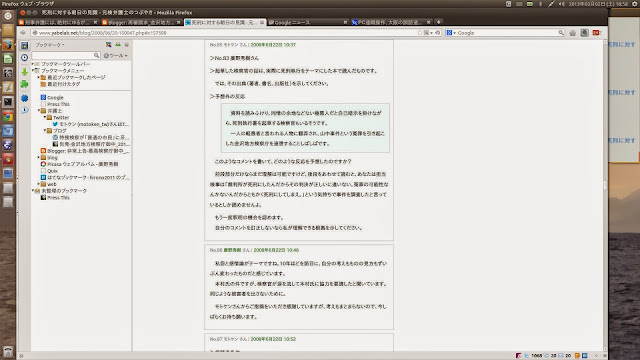Click the blue gear icon in the sidebar strip
Screen dimensions: 640x360
tap(24, 98)
